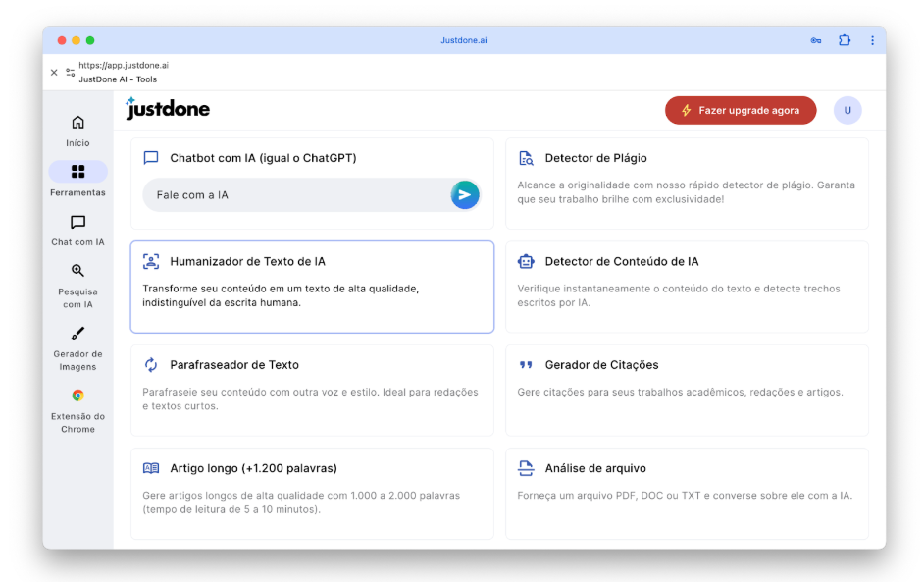This screenshot has height=582, width=924.
Task: Open site settings icon beside URL
Action: (x=70, y=73)
